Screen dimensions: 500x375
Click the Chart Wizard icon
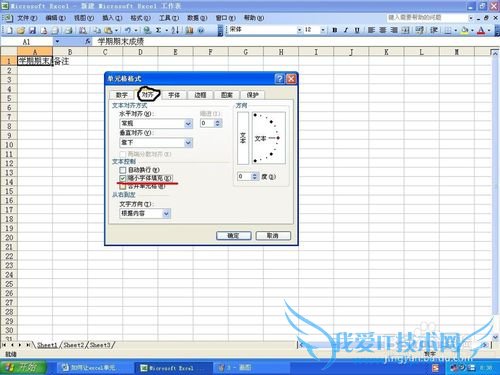189,30
